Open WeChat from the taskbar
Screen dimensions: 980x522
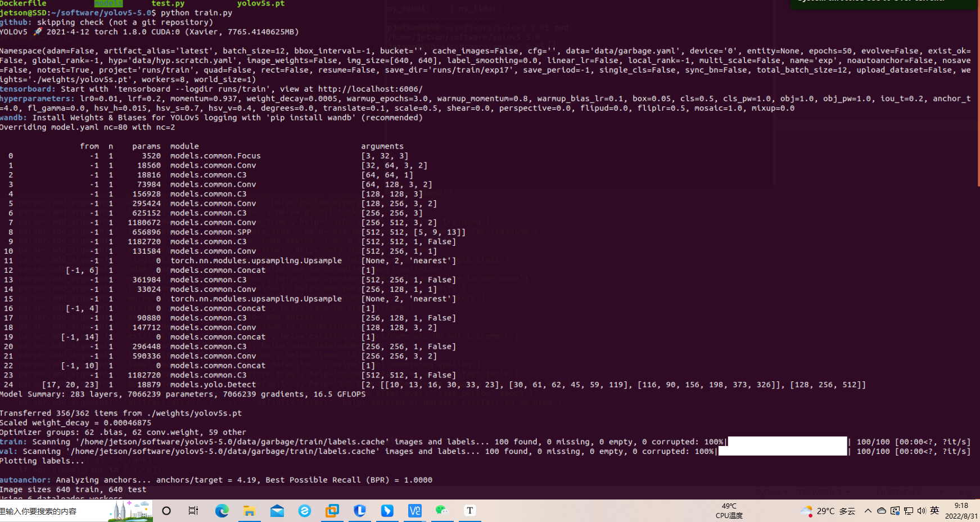click(x=442, y=511)
